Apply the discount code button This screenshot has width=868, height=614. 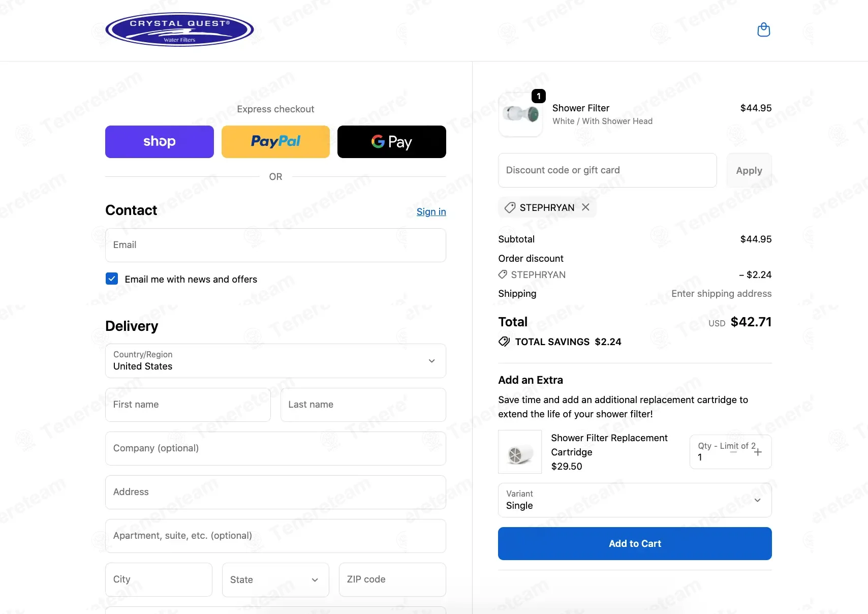point(749,170)
